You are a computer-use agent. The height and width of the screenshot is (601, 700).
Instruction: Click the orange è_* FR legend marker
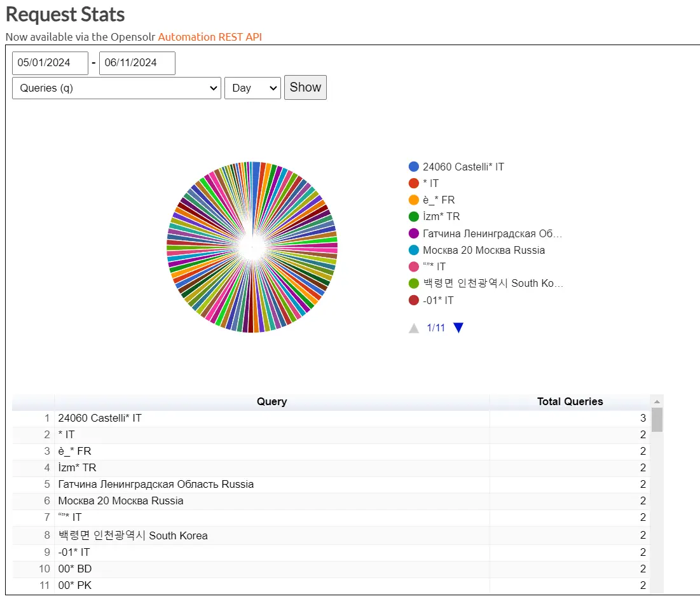coord(414,200)
